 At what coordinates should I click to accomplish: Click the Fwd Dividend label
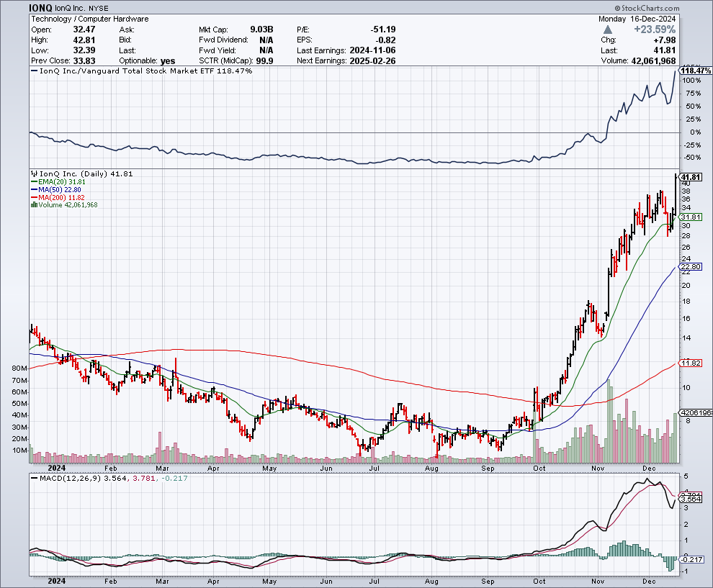tap(223, 40)
